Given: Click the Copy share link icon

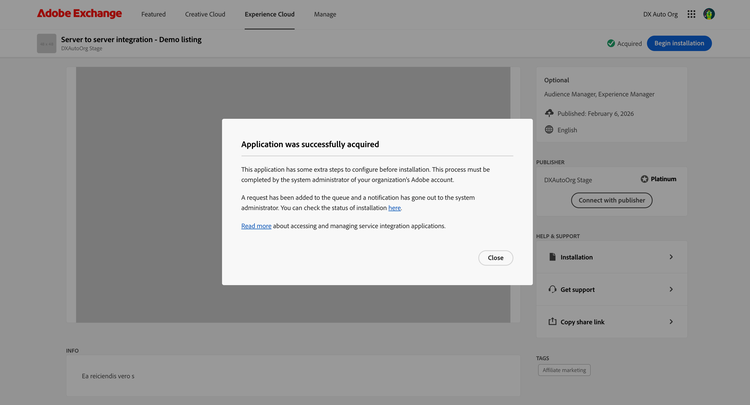Looking at the screenshot, I should click(x=552, y=322).
